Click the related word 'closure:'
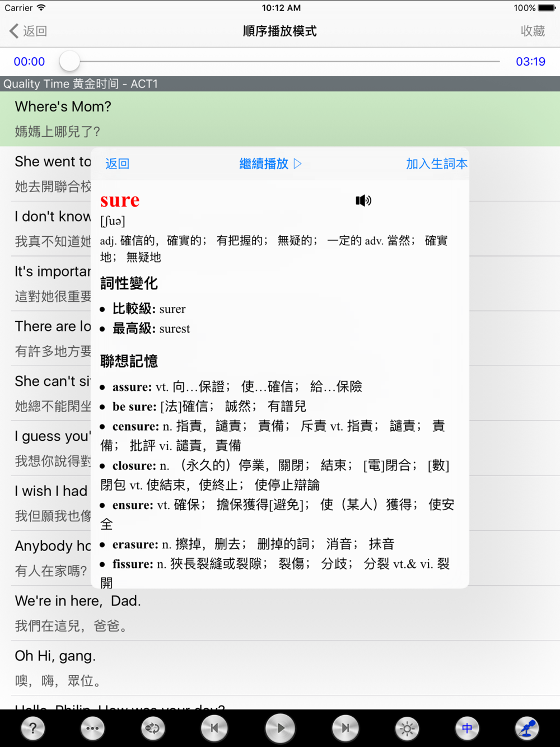Viewport: 560px width, 747px height. coord(134,465)
